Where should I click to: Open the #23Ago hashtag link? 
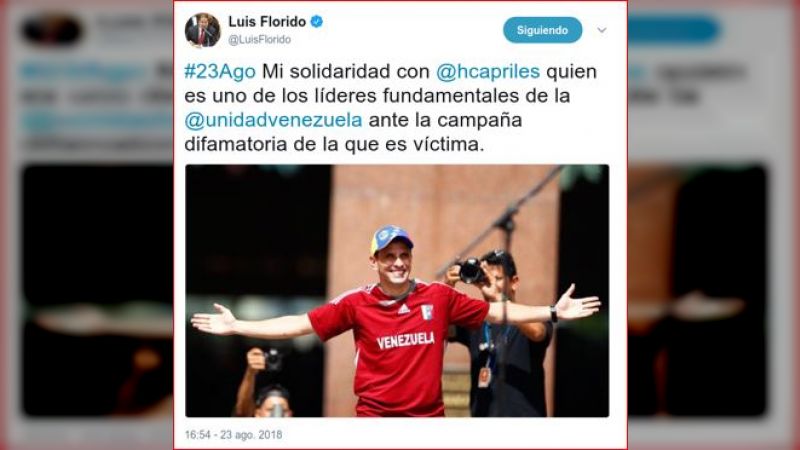(x=220, y=71)
